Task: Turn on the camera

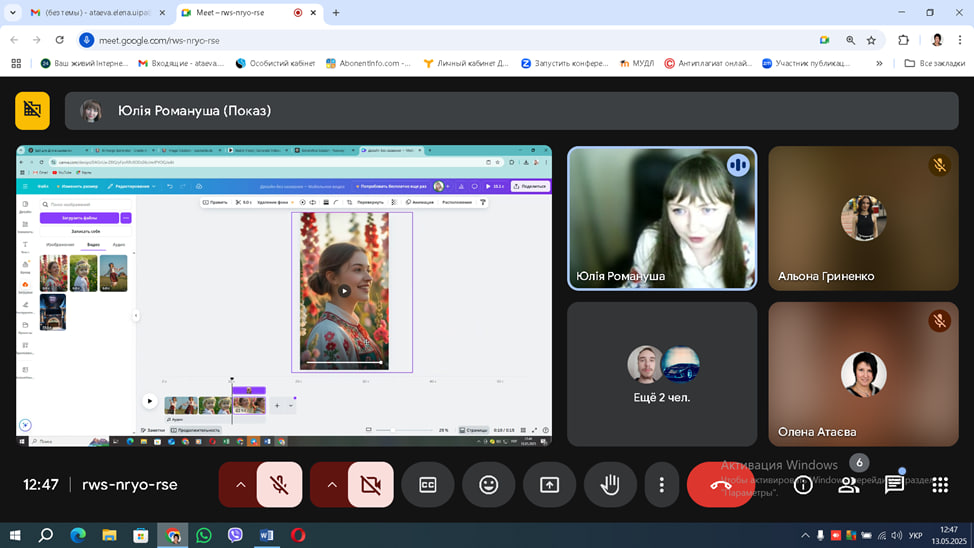Action: coord(371,485)
